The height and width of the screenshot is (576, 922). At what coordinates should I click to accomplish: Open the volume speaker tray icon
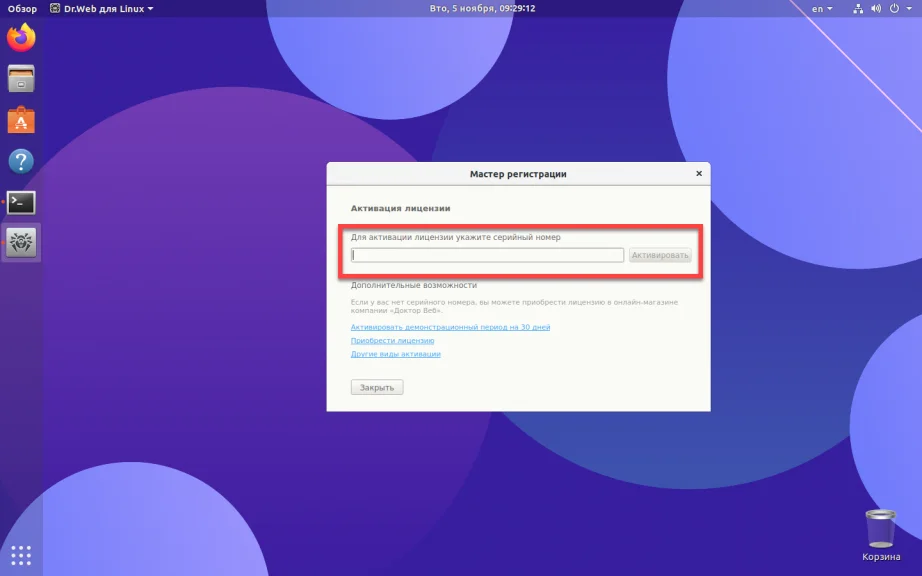pyautogui.click(x=876, y=9)
